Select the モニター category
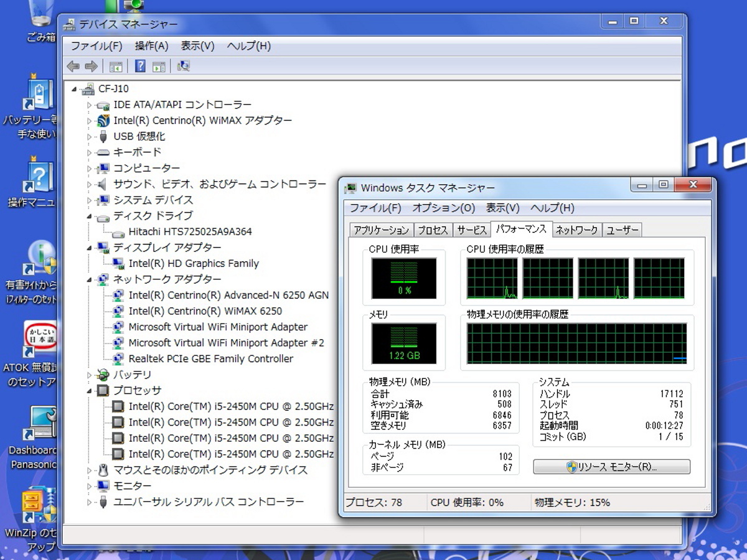 pyautogui.click(x=132, y=485)
